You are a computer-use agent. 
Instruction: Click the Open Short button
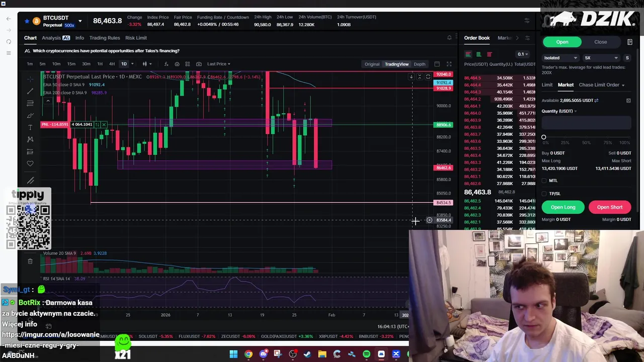pos(610,207)
